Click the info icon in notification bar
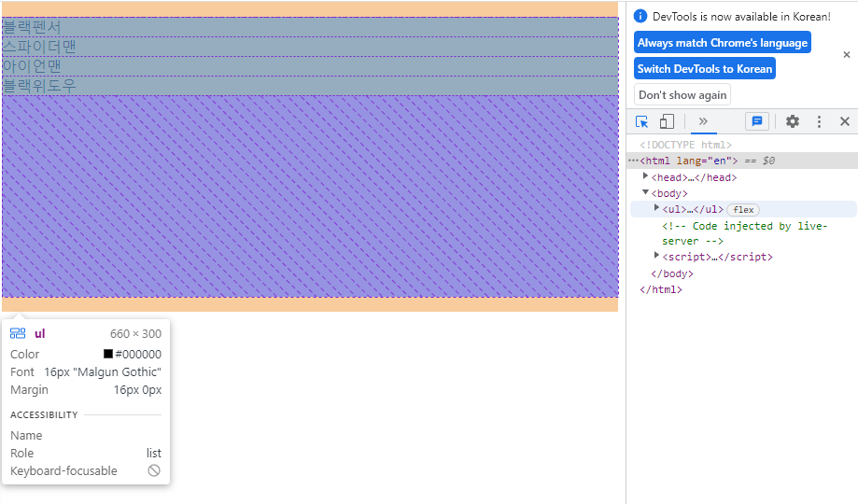 tap(640, 17)
